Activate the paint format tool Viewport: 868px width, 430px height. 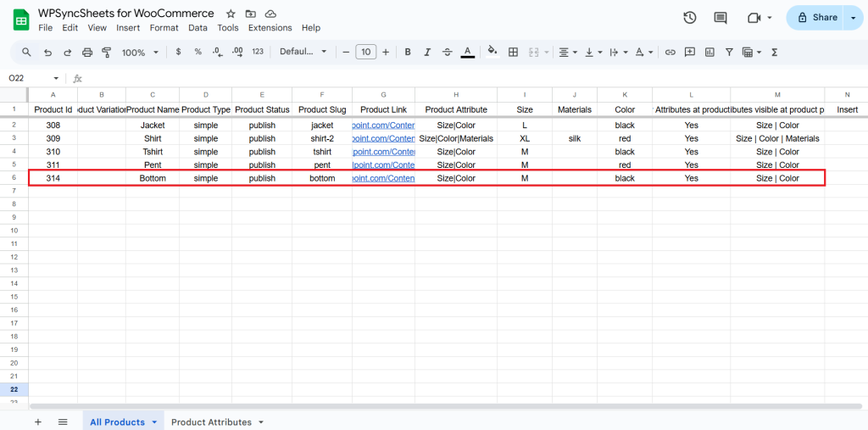click(107, 52)
